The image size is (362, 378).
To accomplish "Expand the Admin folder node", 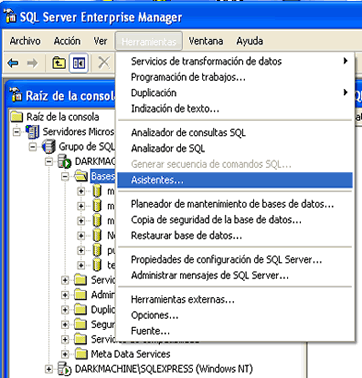I will tap(65, 295).
